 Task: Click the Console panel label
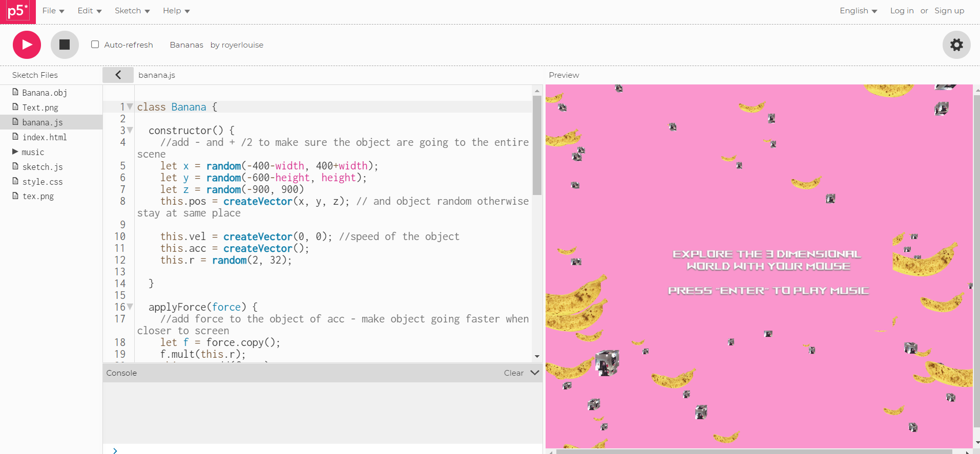click(x=121, y=373)
